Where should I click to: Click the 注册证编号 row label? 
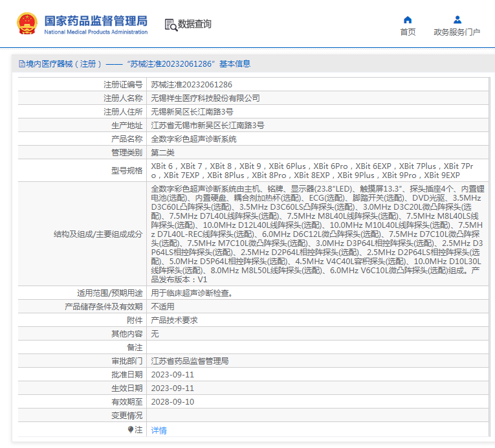(123, 85)
